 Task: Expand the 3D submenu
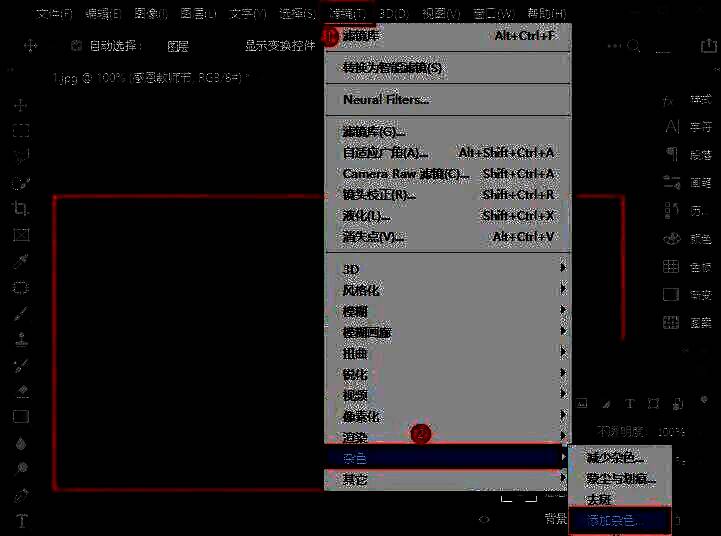click(448, 269)
